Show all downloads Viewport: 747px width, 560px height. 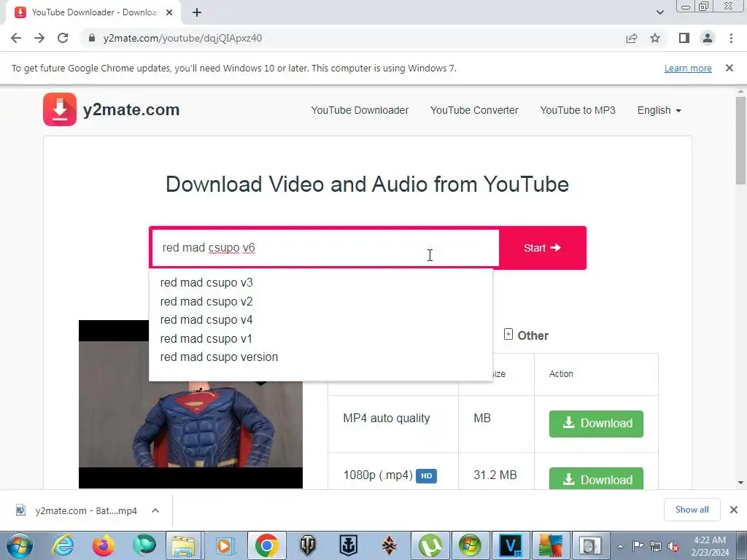point(692,510)
